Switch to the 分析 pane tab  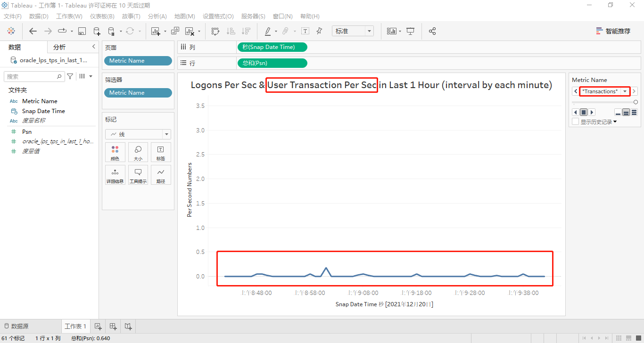click(59, 47)
